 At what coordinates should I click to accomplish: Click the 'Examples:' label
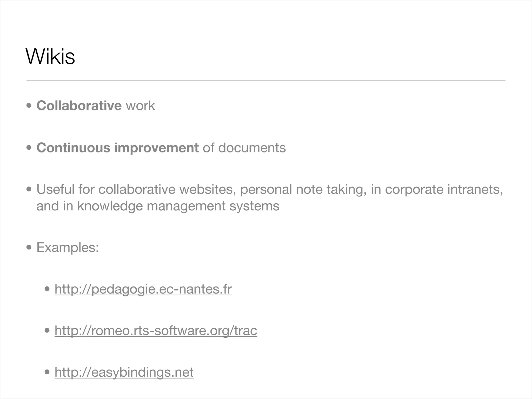click(x=68, y=247)
